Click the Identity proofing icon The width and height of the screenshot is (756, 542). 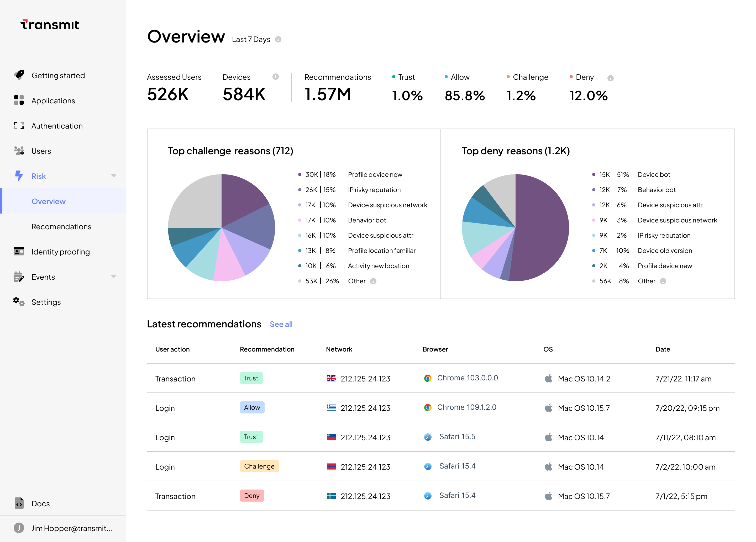tap(18, 252)
